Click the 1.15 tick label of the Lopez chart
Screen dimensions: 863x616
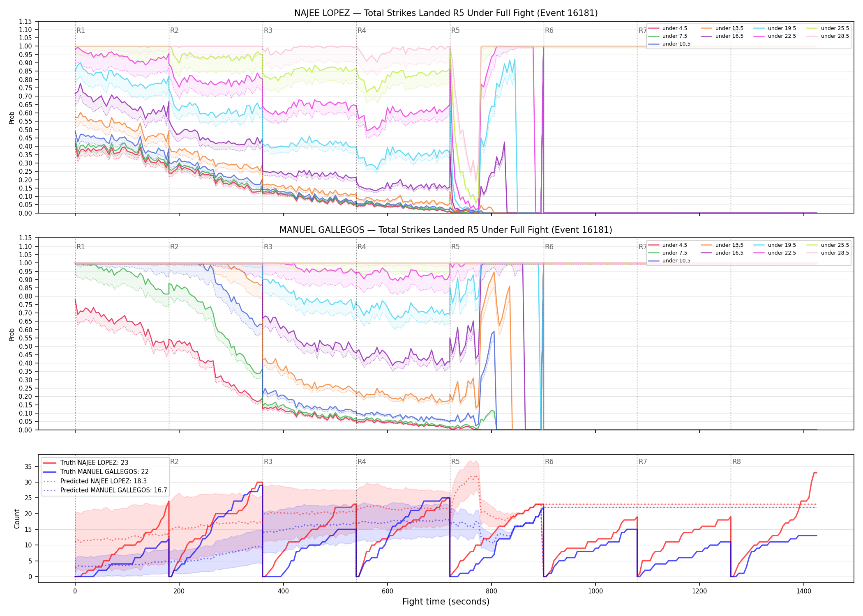click(x=25, y=21)
